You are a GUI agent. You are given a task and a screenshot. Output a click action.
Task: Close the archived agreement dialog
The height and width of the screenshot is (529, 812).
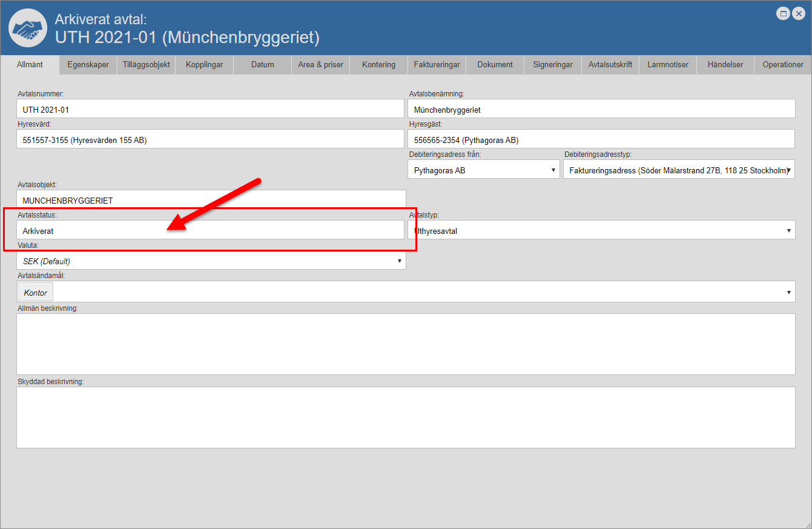point(799,13)
